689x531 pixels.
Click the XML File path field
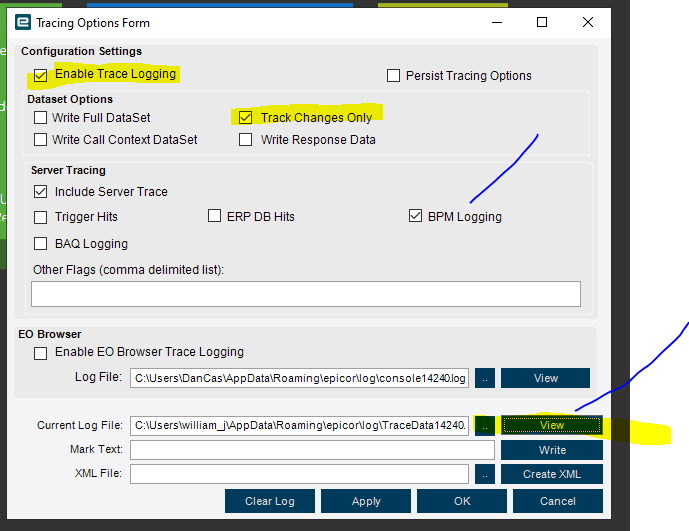299,474
